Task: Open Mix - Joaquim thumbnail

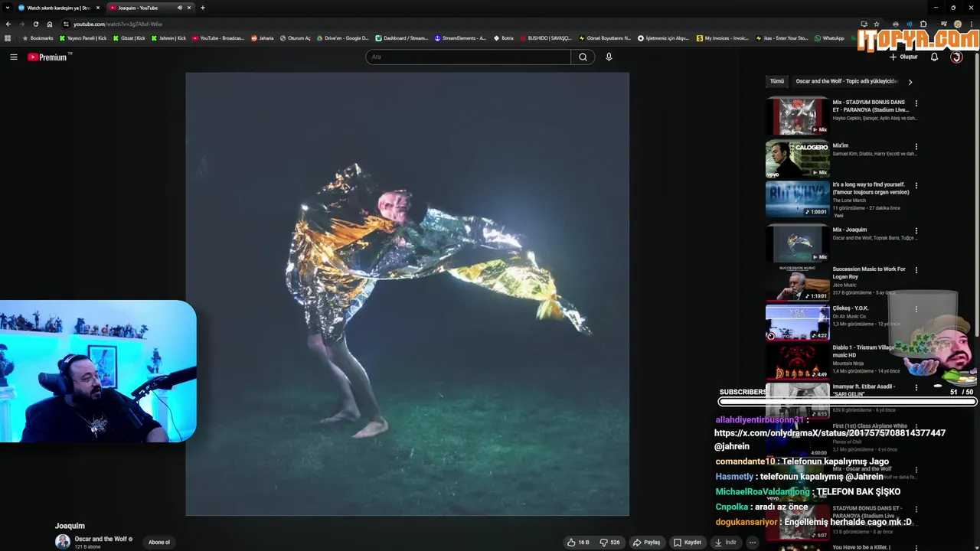Action: tap(797, 243)
